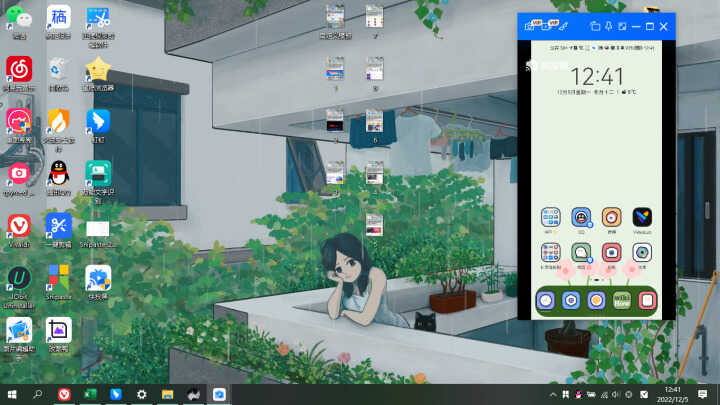Click the volume speaker tray icon
Screen dimensions: 720x405
point(616,394)
